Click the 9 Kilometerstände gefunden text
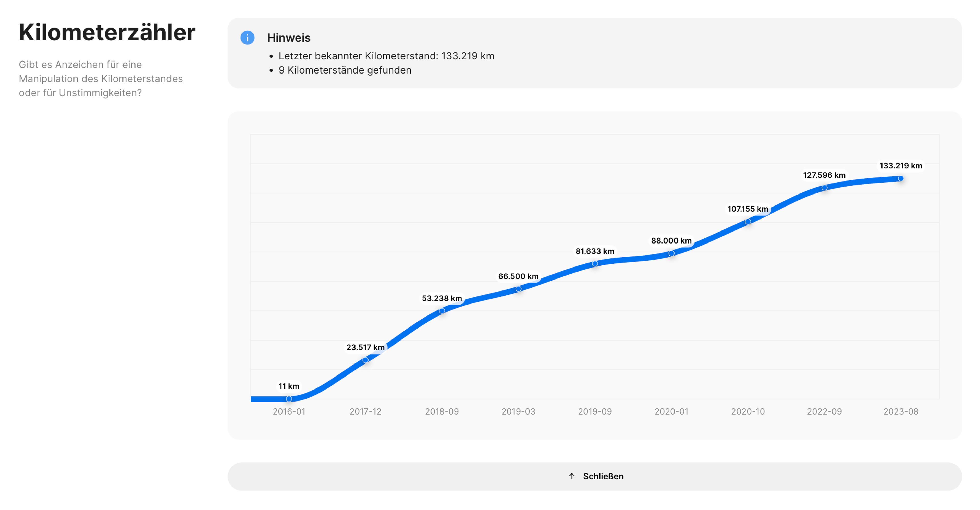Viewport: 980px width, 510px height. pos(345,70)
